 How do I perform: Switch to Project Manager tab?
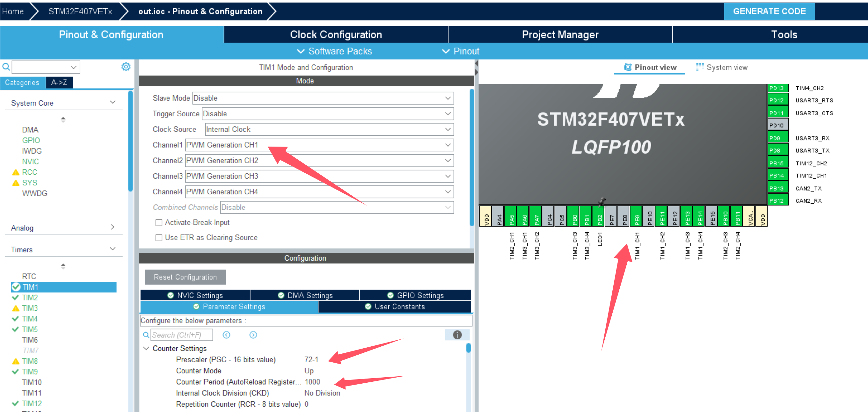point(560,34)
